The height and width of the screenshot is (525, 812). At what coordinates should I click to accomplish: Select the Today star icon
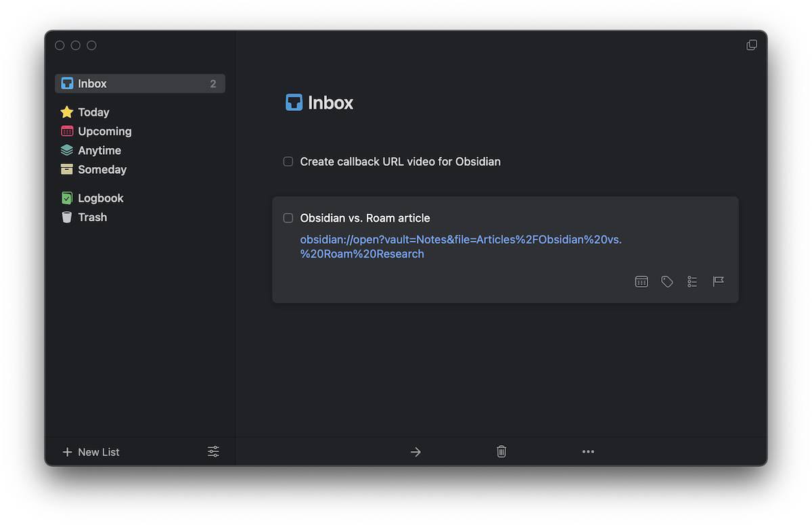point(67,112)
